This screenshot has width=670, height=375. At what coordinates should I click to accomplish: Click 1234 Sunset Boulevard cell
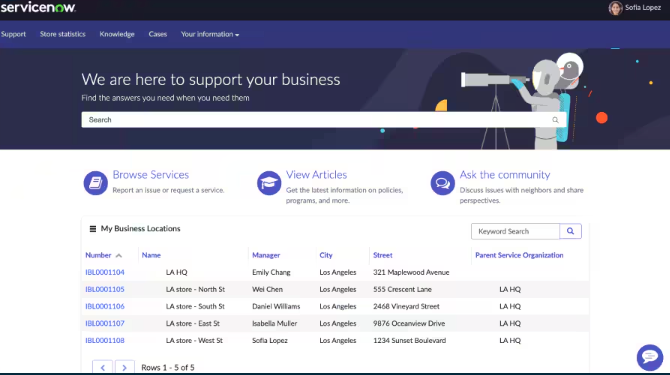(x=409, y=340)
